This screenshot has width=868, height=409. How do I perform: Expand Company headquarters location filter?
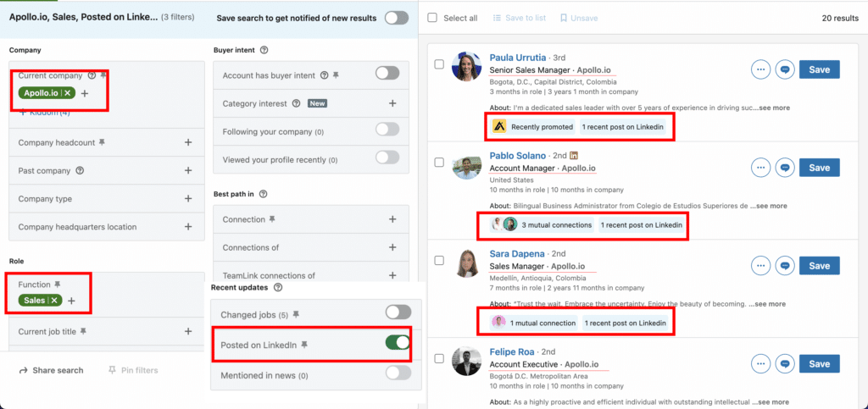[x=188, y=227]
